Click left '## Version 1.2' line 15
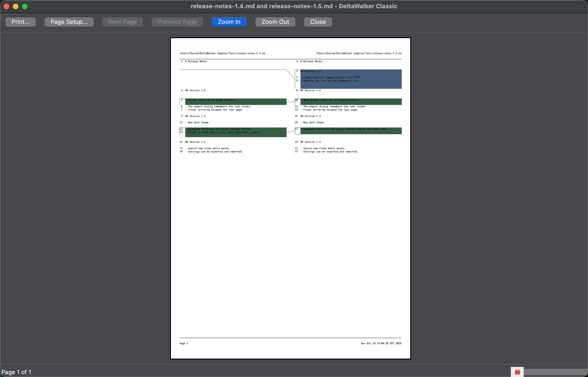Image resolution: width=588 pixels, height=377 pixels. 195,142
